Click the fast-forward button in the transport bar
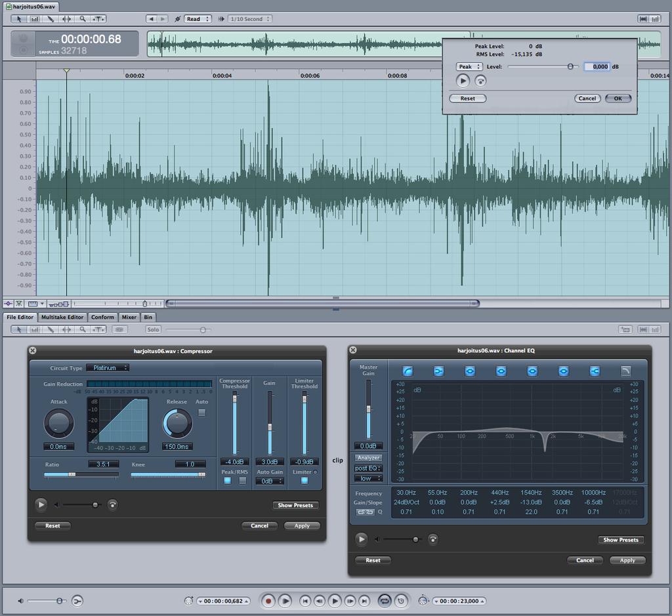 pos(350,601)
